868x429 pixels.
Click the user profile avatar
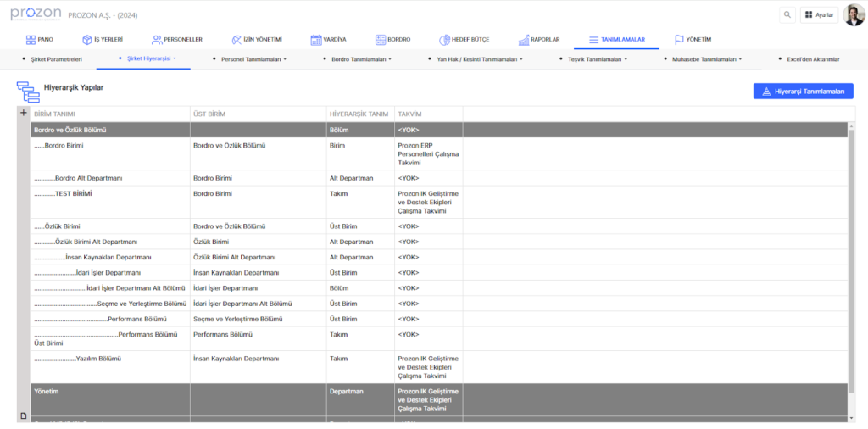pos(854,14)
